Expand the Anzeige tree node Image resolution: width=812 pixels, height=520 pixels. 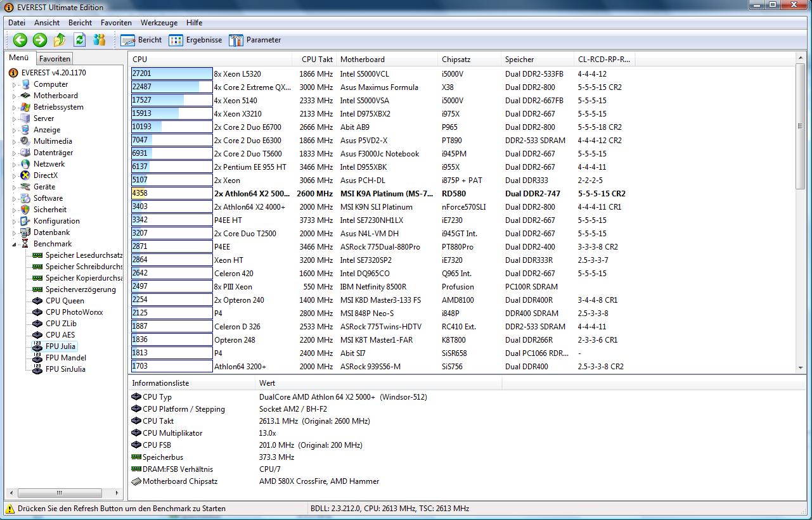[15, 130]
